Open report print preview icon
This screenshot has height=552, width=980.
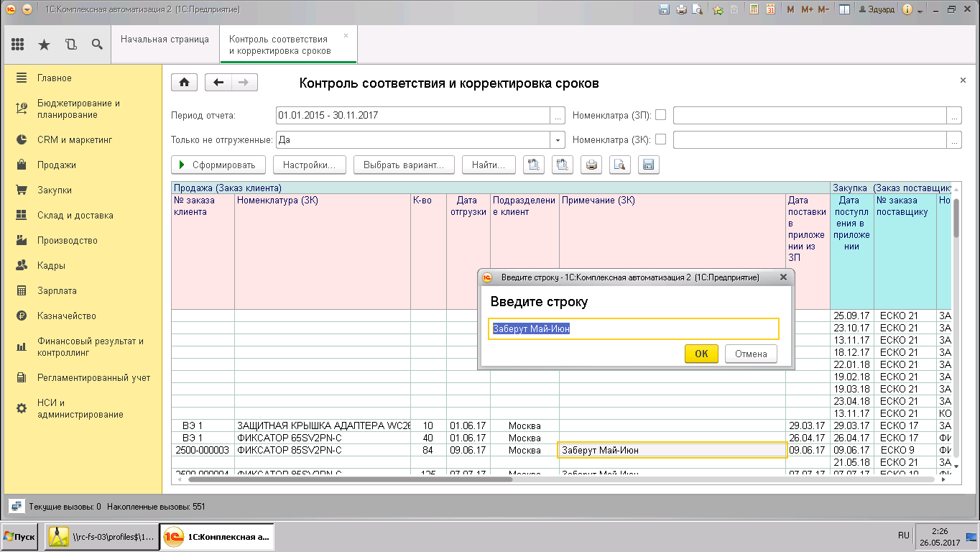coord(620,165)
